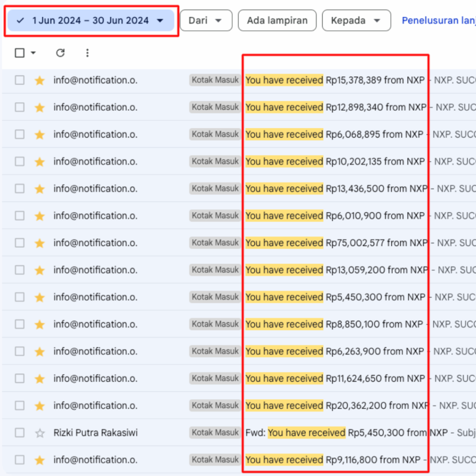Star the Rizki Putra Rakasiwi email
Screen dimensions: 476x476
pyautogui.click(x=40, y=433)
